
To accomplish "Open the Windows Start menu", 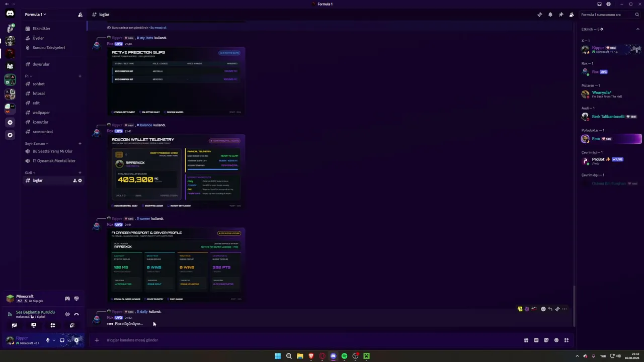I will pyautogui.click(x=278, y=356).
